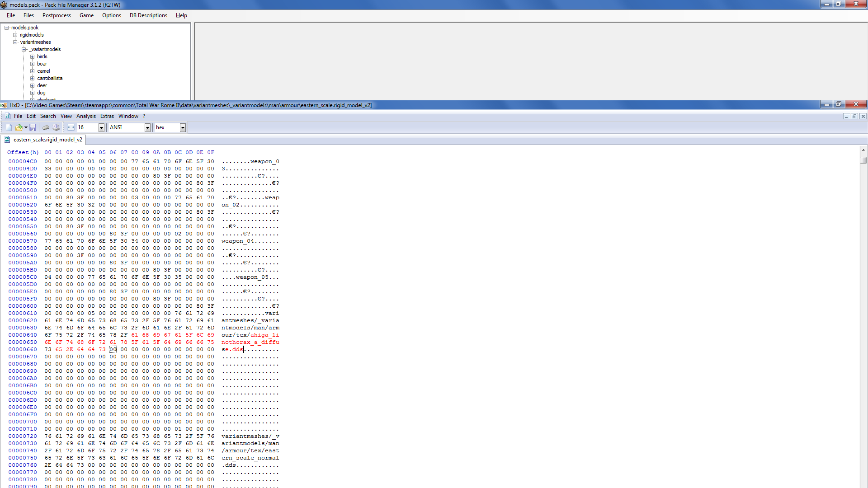The width and height of the screenshot is (868, 488).
Task: Open bytes per row 16 dropdown
Action: (x=101, y=127)
